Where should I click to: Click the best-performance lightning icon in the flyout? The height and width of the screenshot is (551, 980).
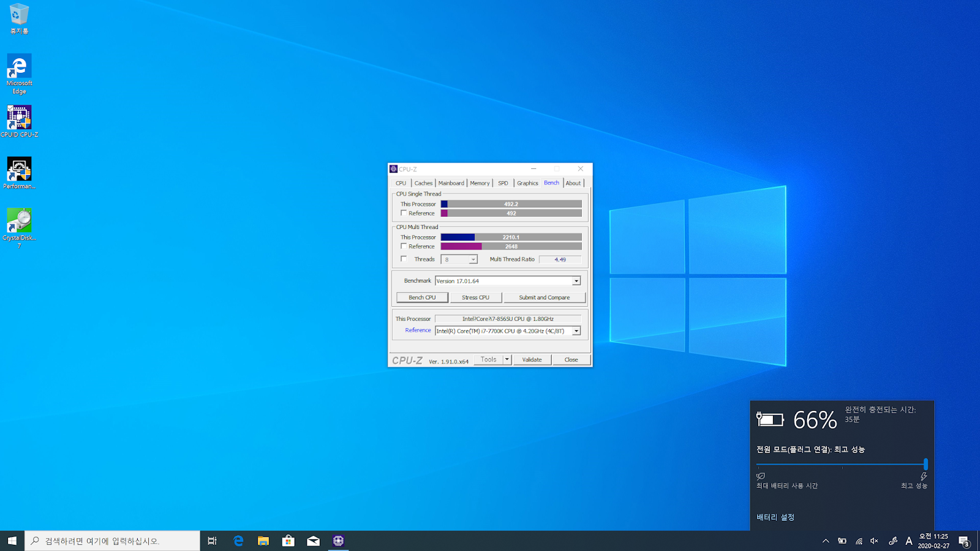pos(924,476)
